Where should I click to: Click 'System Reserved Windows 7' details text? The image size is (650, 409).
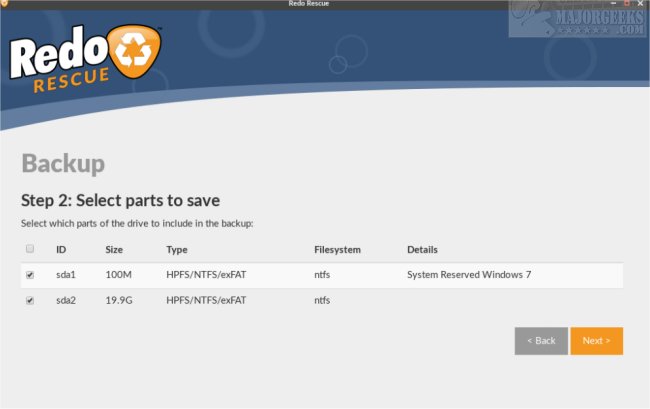click(469, 275)
